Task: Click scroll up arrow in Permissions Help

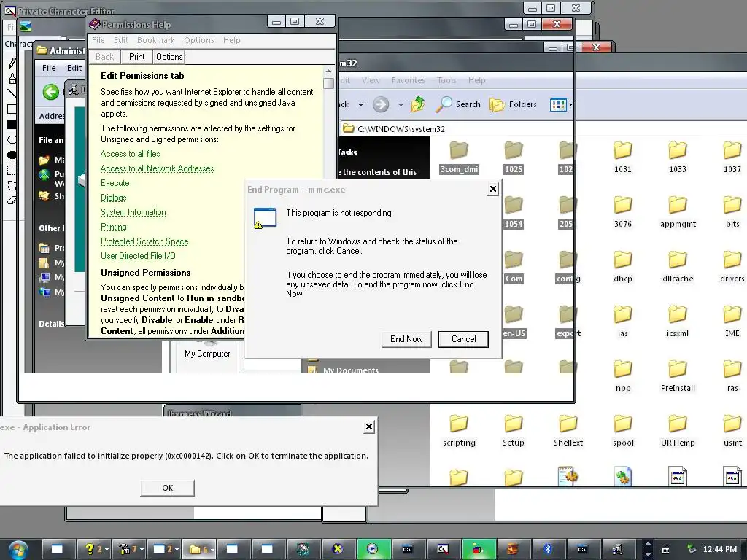Action: 329,71
